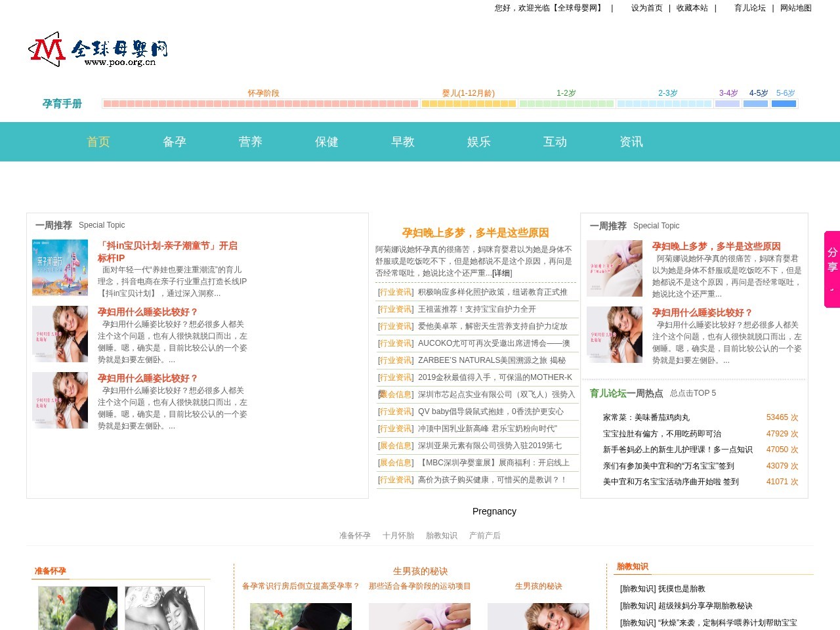Select 首页 in the main navigation
This screenshot has width=840, height=630.
click(98, 142)
